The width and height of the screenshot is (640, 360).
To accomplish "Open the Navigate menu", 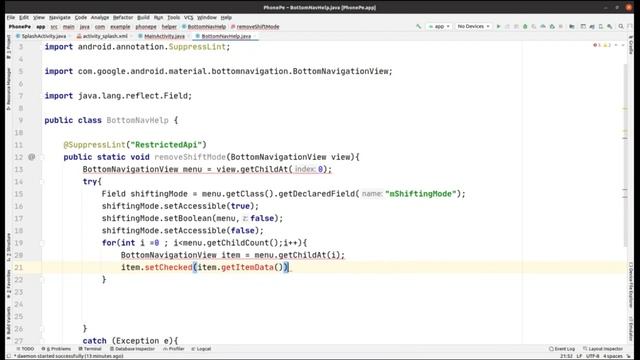I will 60,18.
